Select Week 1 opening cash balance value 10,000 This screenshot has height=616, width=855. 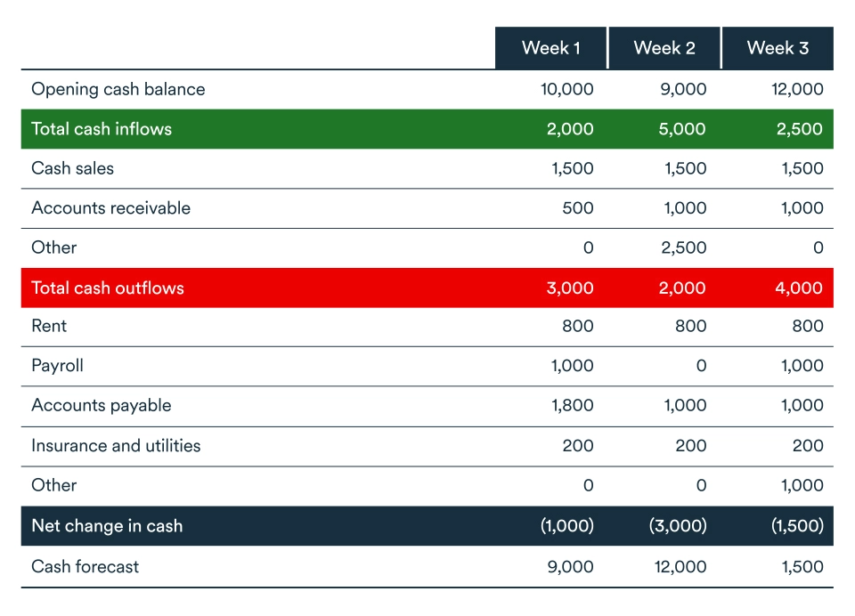566,89
